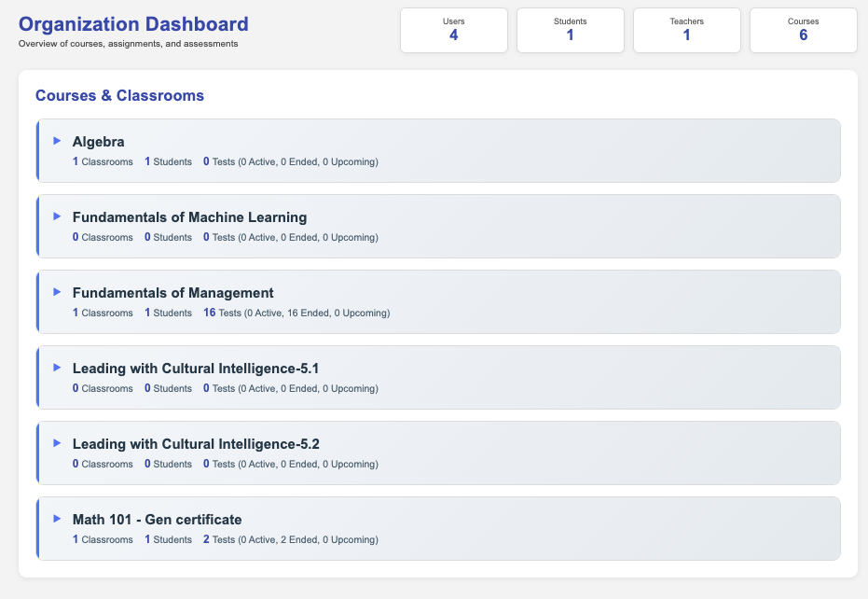The height and width of the screenshot is (599, 868).
Task: Open the Courses count card
Action: pyautogui.click(x=803, y=30)
